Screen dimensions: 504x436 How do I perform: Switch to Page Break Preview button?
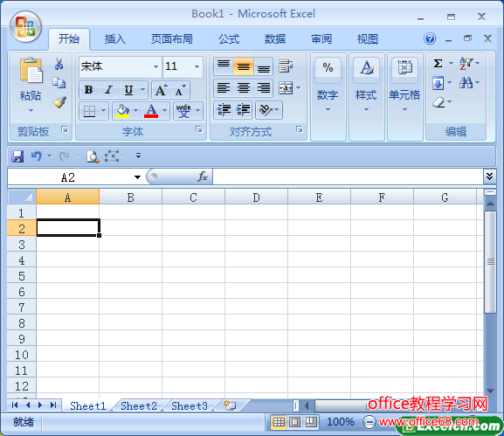(311, 422)
